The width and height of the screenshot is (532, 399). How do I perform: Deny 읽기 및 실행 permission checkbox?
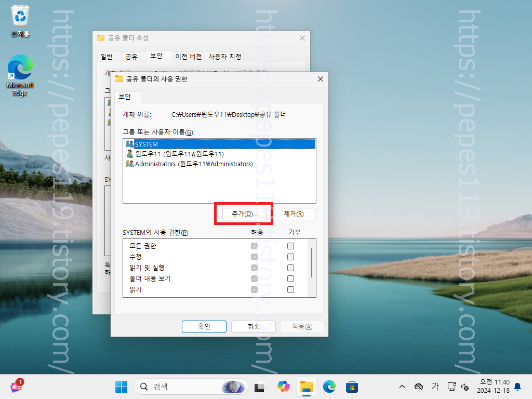290,268
